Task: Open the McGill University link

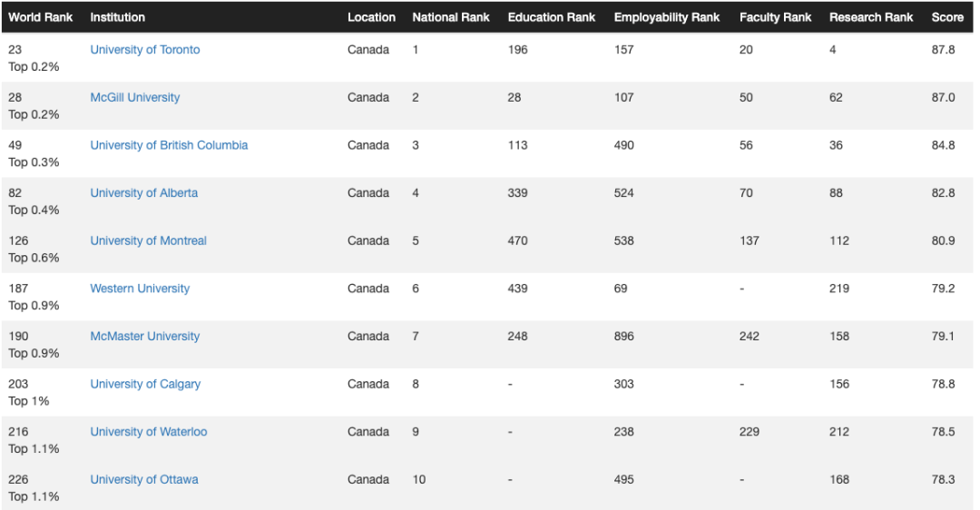Action: pyautogui.click(x=135, y=97)
